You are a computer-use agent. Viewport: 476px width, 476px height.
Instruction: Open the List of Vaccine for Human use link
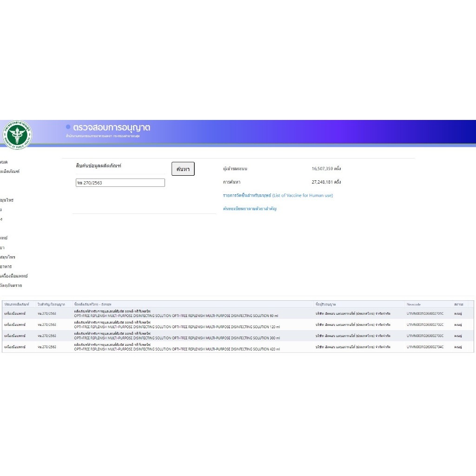pyautogui.click(x=278, y=195)
